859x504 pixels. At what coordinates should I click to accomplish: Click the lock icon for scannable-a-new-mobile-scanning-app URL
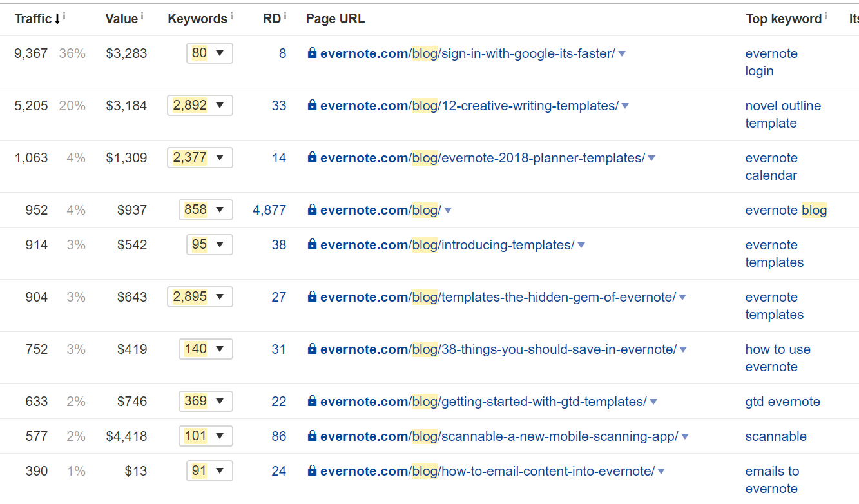click(312, 436)
